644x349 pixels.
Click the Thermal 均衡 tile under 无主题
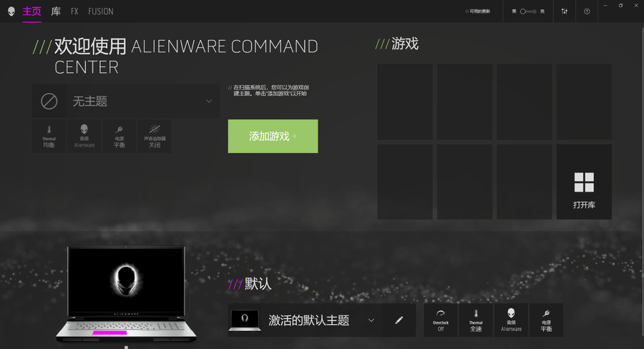pyautogui.click(x=49, y=136)
